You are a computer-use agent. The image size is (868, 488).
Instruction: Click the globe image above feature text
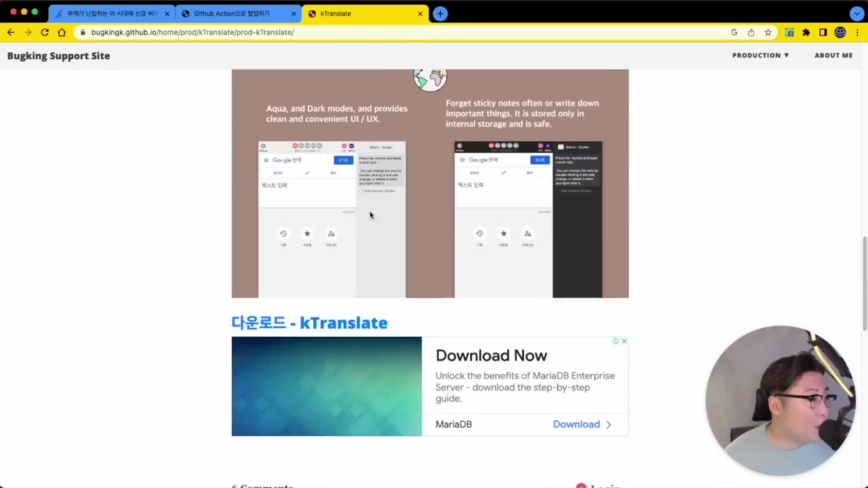click(x=430, y=79)
